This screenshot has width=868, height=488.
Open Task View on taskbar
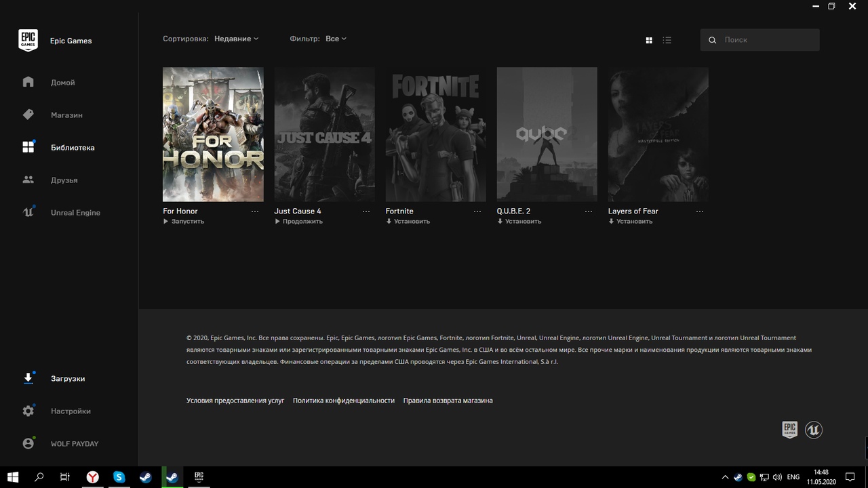coord(65,477)
